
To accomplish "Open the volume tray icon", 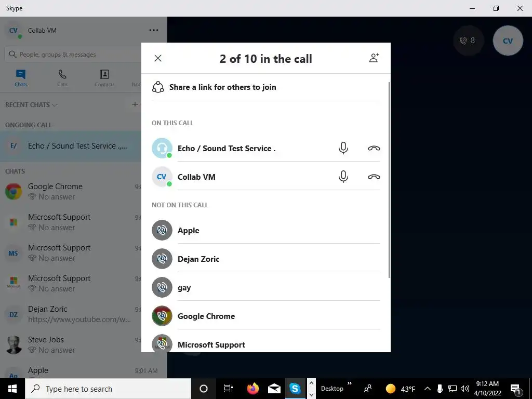I will (x=465, y=389).
